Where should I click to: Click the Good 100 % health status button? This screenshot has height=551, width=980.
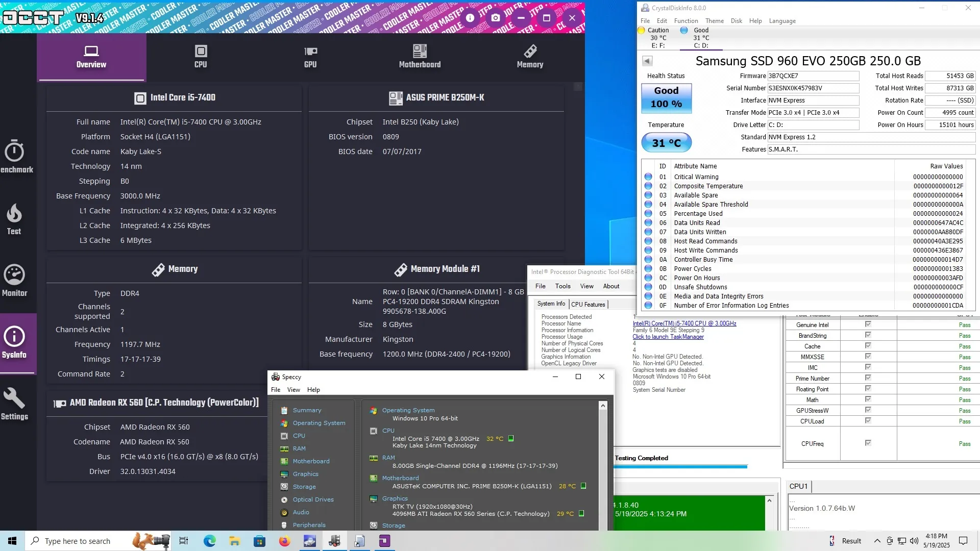pos(666,97)
